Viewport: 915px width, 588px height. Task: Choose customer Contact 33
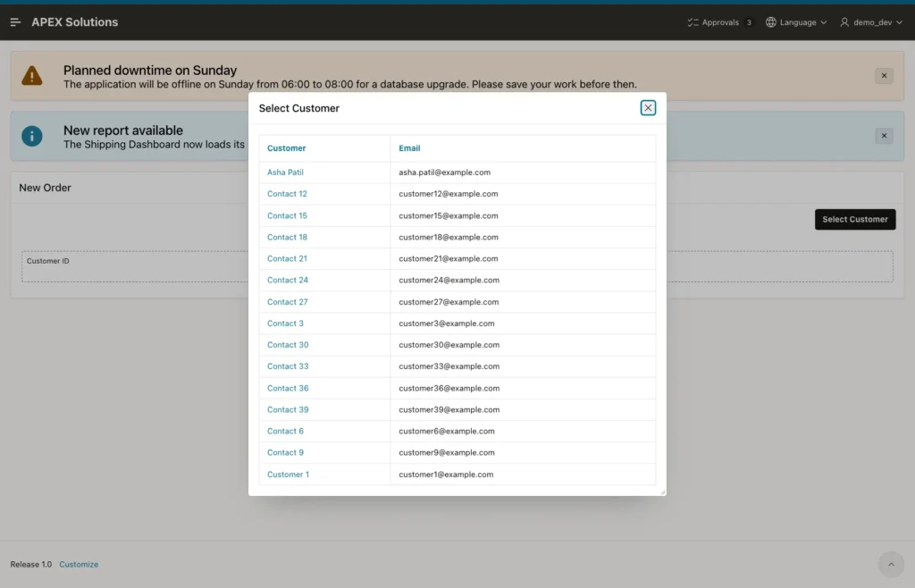288,366
